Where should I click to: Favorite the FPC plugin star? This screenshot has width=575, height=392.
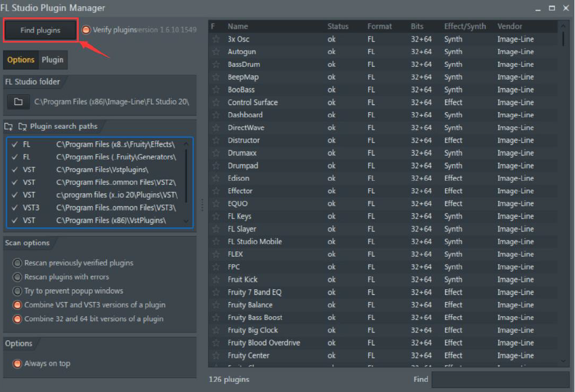216,267
